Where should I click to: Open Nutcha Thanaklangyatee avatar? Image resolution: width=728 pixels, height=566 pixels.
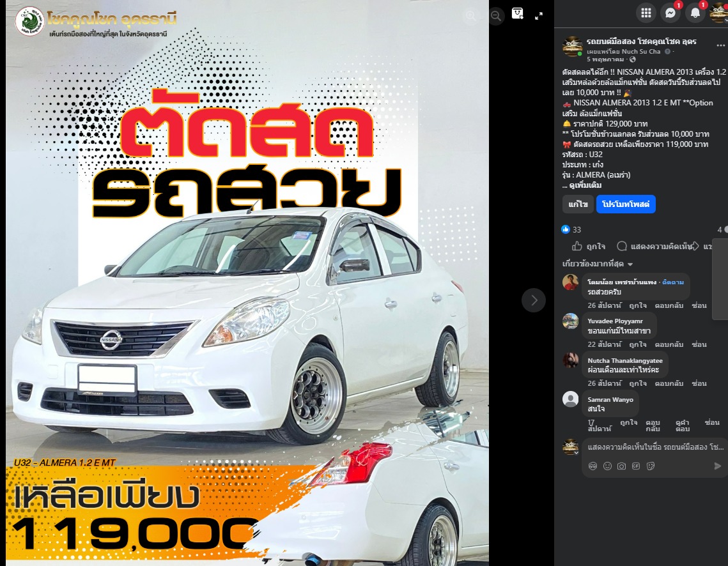(x=571, y=360)
